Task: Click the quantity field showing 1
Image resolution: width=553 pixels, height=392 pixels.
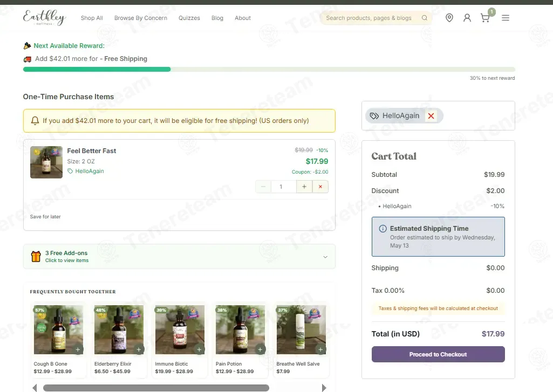Action: coord(284,187)
